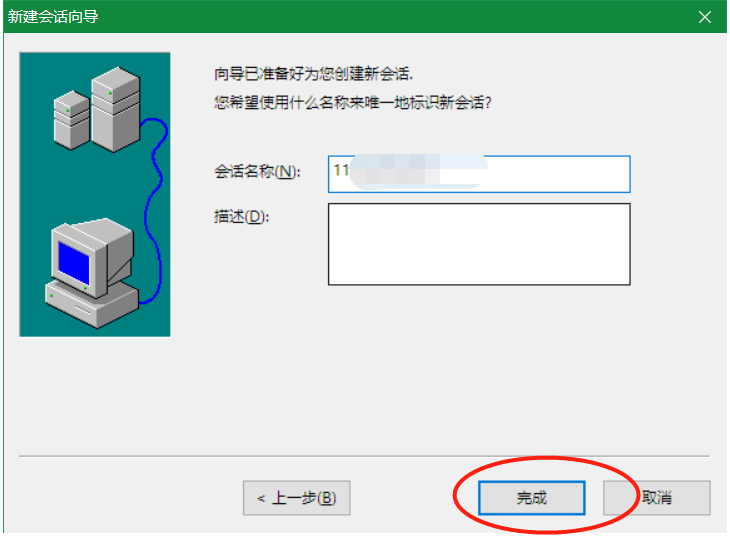Click the 描述(D) label
730x536 pixels.
(242, 217)
